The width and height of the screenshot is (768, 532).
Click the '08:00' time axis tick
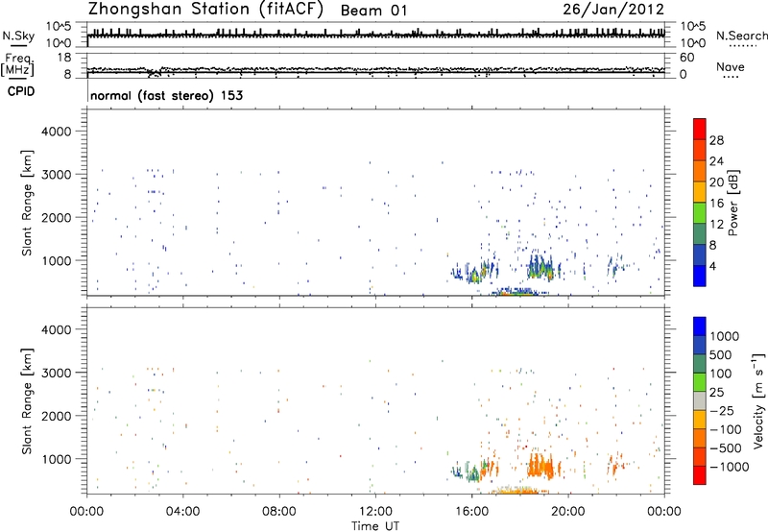click(279, 511)
